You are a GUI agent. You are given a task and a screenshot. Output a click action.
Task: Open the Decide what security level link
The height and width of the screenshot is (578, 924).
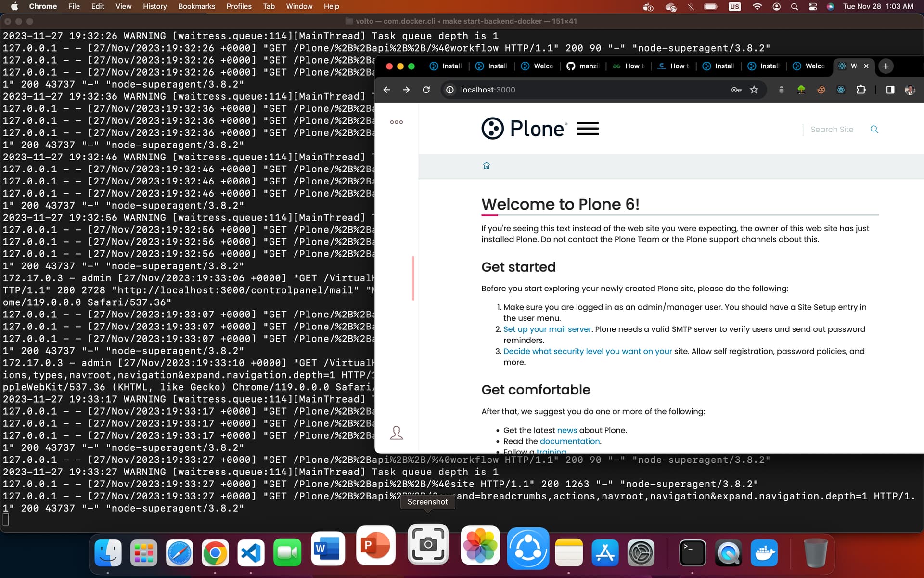[x=588, y=351]
